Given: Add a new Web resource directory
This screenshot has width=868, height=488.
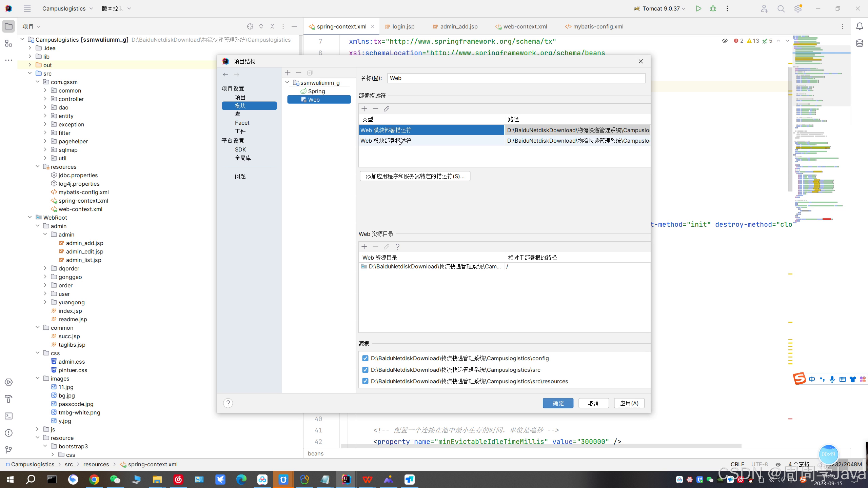Looking at the screenshot, I should click(364, 247).
